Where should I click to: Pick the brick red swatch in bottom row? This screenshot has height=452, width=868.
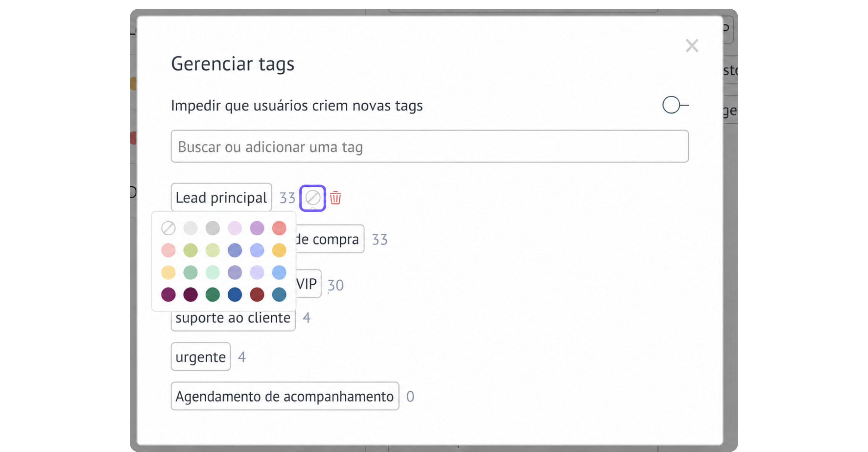click(x=257, y=294)
